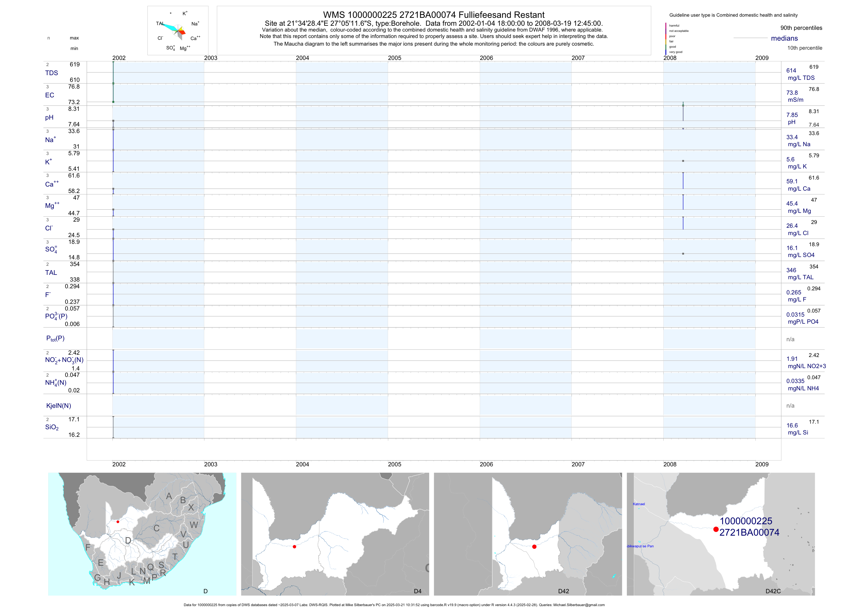
Task: Click the Katnael place label on map
Action: 639,504
